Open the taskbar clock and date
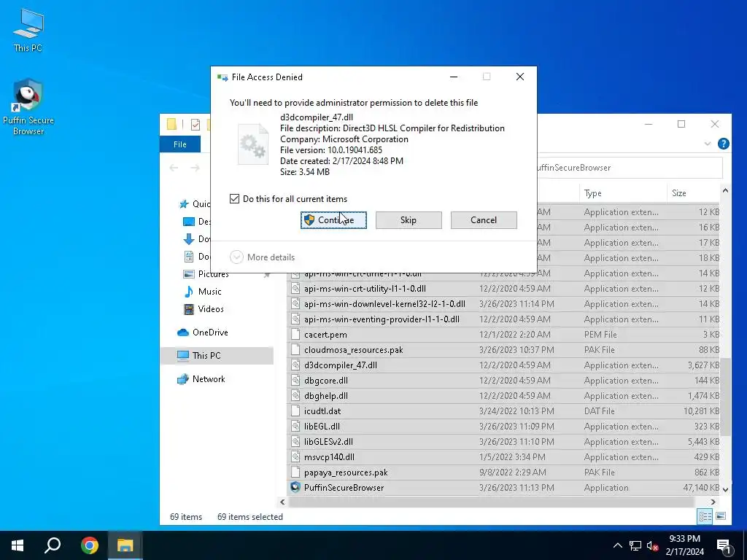 point(684,545)
